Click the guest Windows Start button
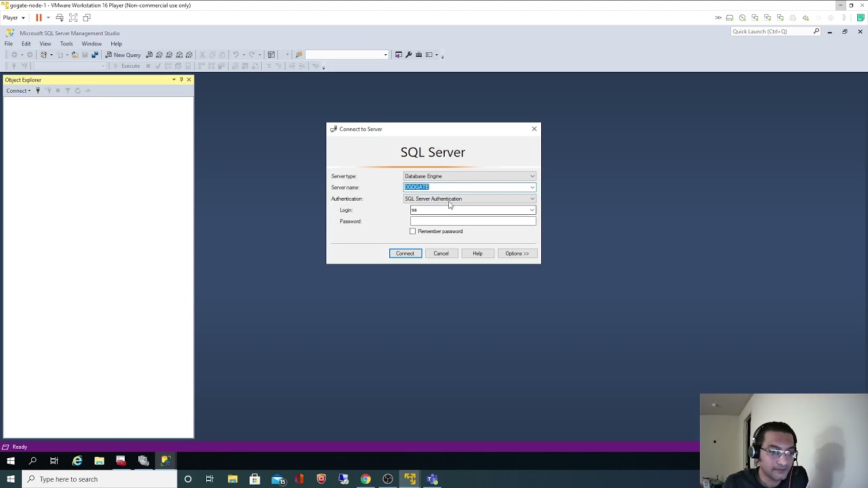The image size is (868, 488). tap(11, 461)
